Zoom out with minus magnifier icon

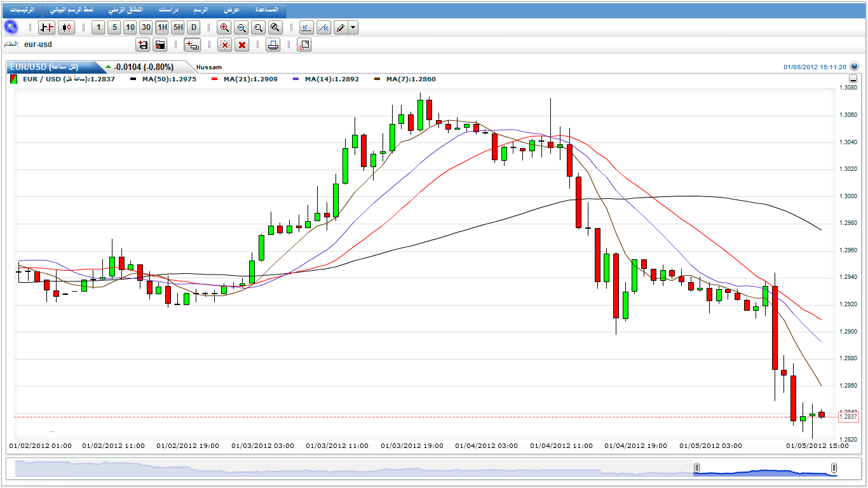(x=241, y=27)
